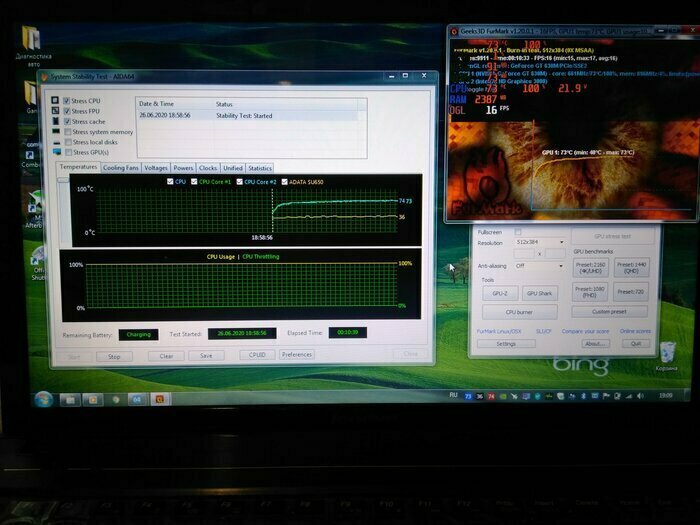Click the Custom preset button

click(x=609, y=312)
